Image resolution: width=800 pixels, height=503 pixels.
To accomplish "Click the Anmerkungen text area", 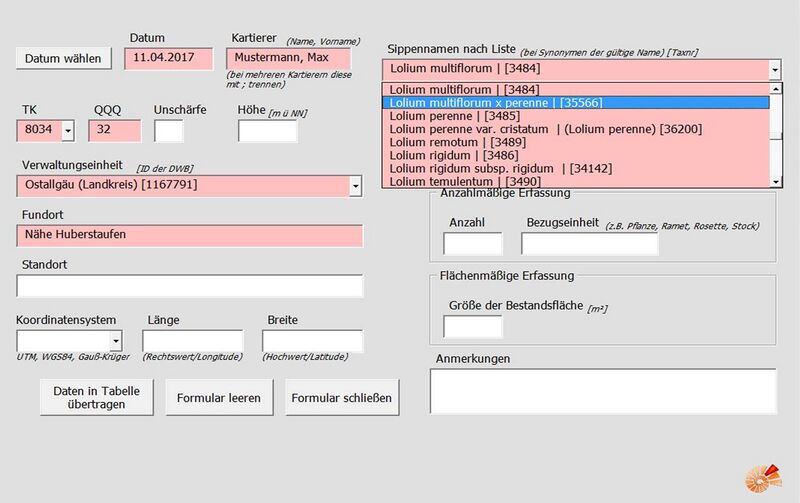I will (604, 391).
